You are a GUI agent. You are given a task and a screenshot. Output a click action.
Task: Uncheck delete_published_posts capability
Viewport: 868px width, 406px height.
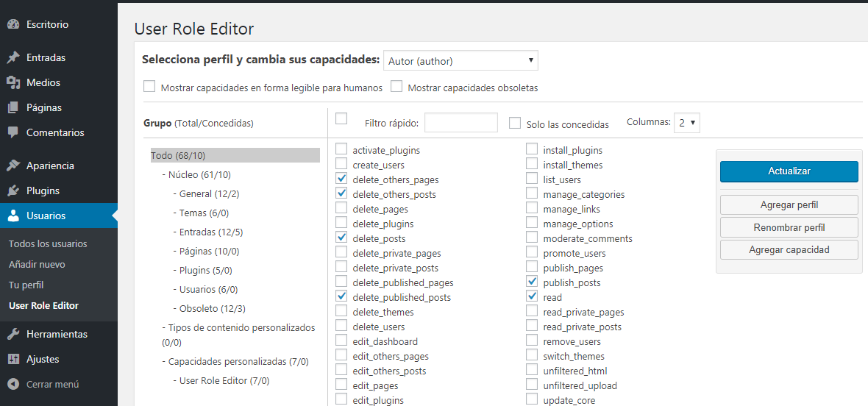pos(341,296)
